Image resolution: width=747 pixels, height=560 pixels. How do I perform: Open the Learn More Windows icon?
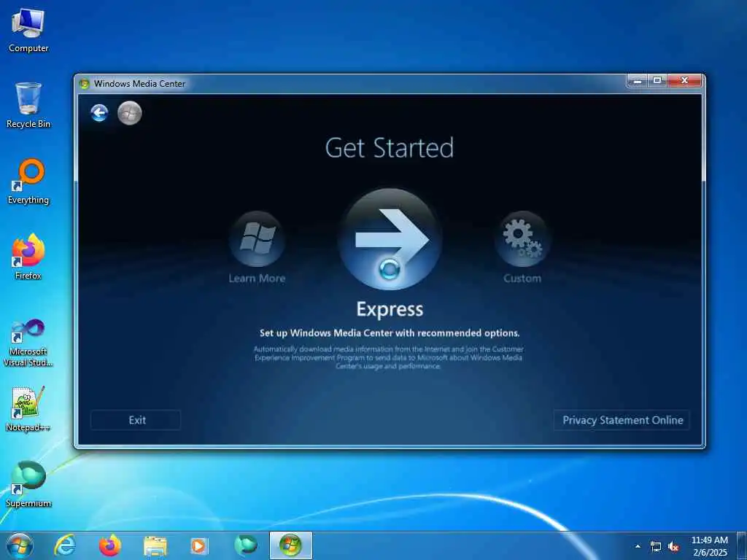click(x=258, y=239)
